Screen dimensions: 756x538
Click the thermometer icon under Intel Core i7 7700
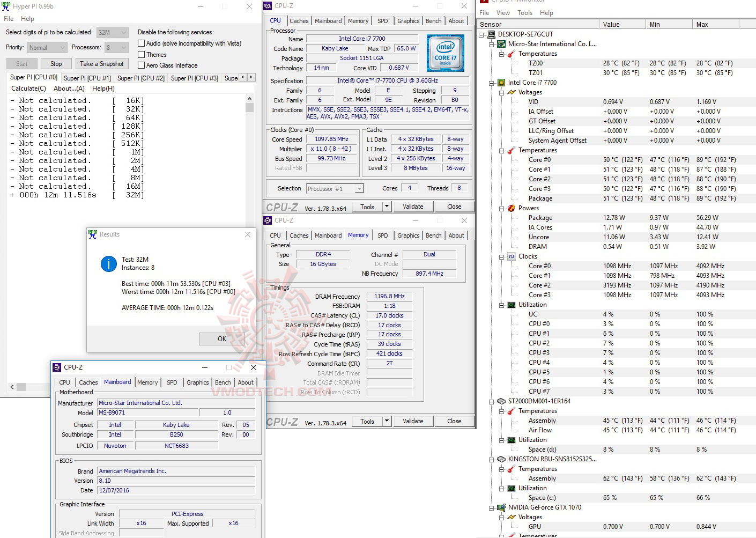pos(512,150)
